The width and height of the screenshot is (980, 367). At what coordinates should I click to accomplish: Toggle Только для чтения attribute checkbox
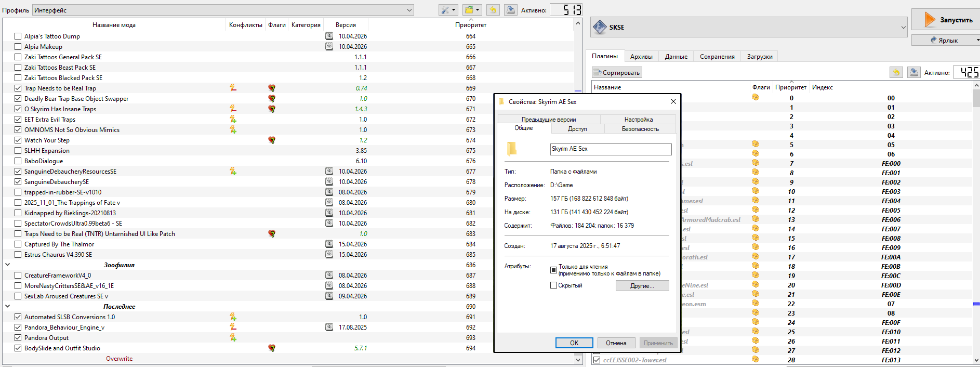[553, 270]
